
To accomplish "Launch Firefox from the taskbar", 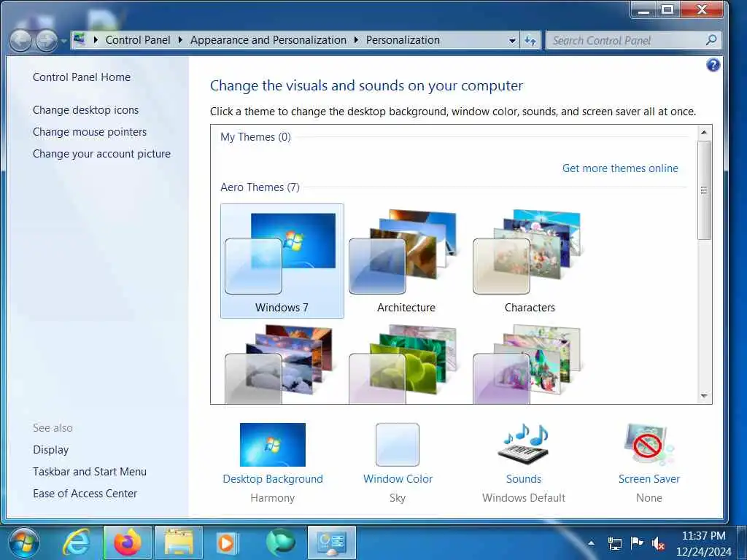I will 128,542.
